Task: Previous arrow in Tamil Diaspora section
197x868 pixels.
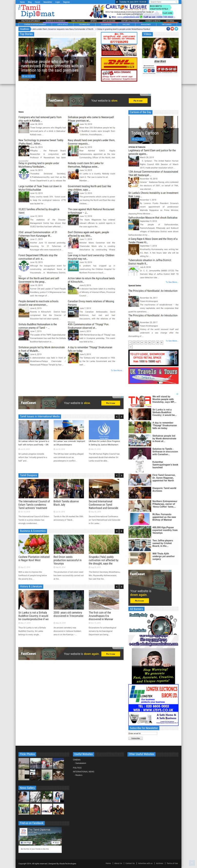Action: click(x=117, y=475)
